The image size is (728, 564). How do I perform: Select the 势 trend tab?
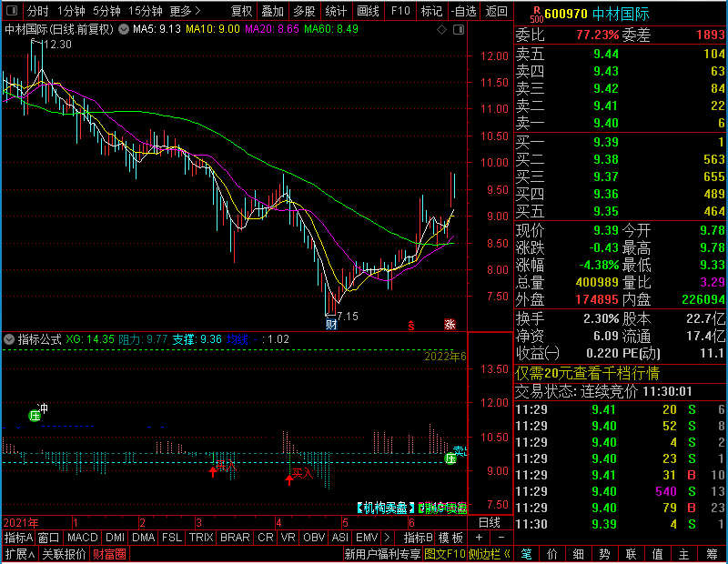[604, 554]
